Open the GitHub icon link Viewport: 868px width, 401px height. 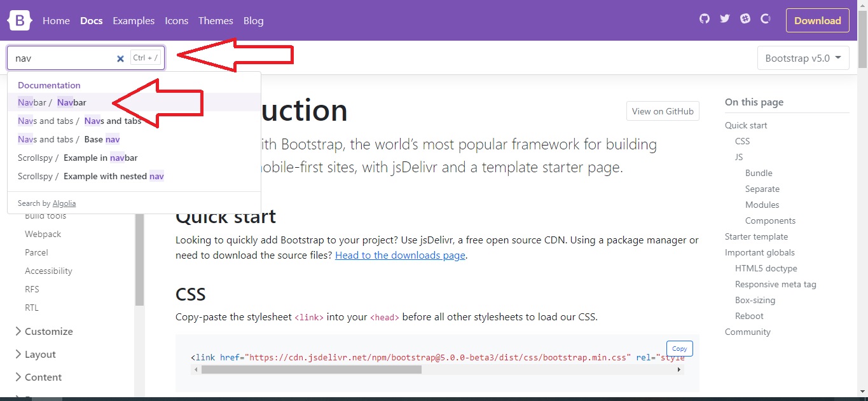(x=704, y=19)
